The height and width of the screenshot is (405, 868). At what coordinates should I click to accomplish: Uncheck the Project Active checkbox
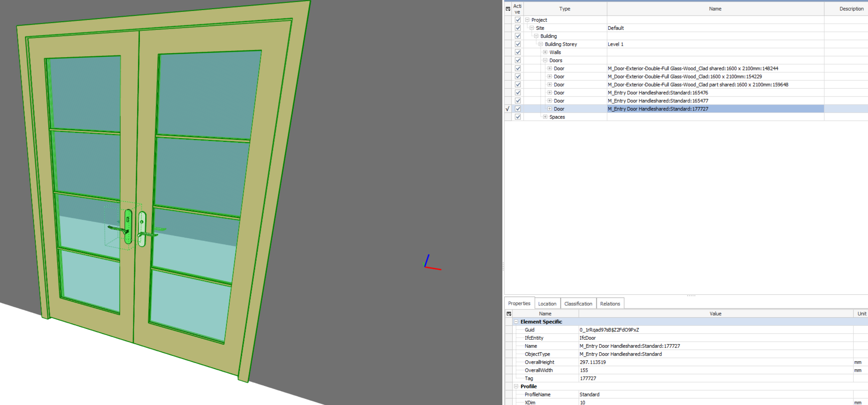517,19
